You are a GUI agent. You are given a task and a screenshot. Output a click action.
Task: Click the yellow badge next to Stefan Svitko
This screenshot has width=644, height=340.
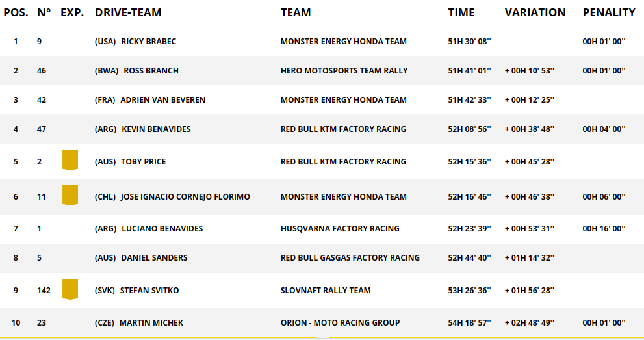click(x=70, y=289)
